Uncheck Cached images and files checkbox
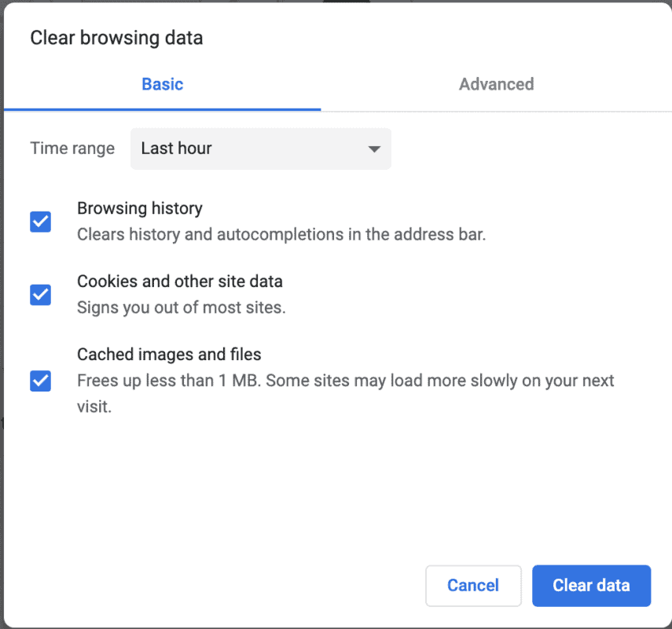672x629 pixels. [x=41, y=381]
